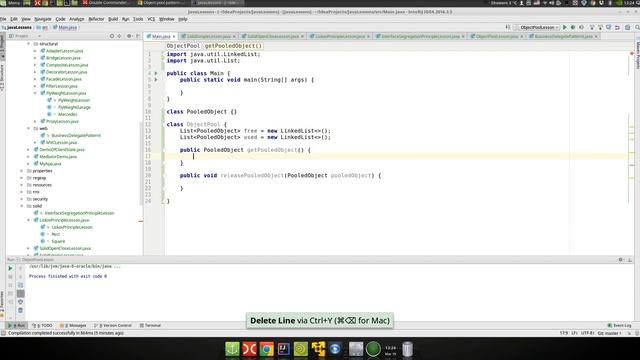
Task: Click run gutter arrow beside main method
Action: [156, 80]
